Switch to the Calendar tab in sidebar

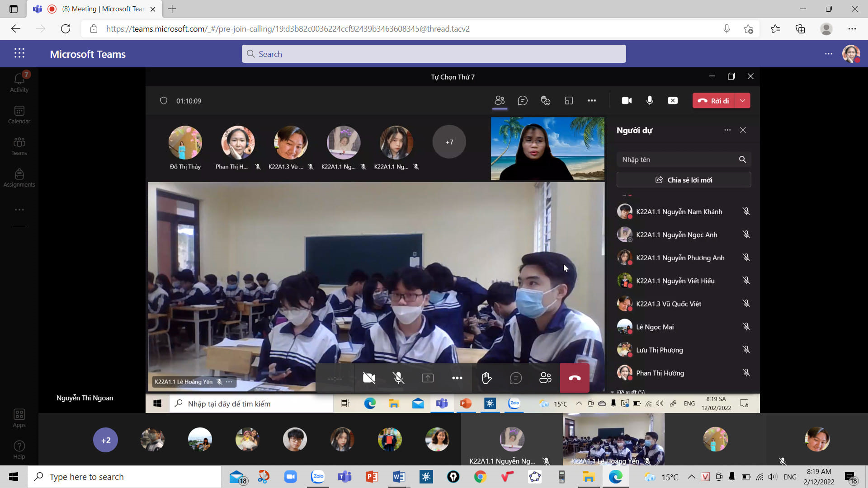pos(19,114)
